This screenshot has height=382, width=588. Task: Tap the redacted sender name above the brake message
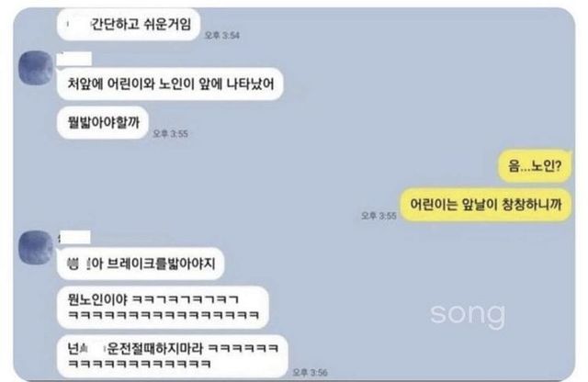coord(74,237)
